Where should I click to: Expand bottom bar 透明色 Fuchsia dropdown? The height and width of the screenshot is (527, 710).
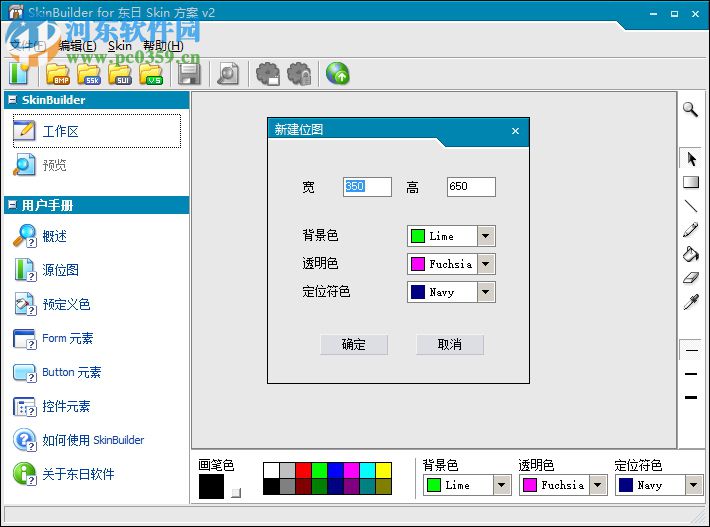click(x=598, y=485)
